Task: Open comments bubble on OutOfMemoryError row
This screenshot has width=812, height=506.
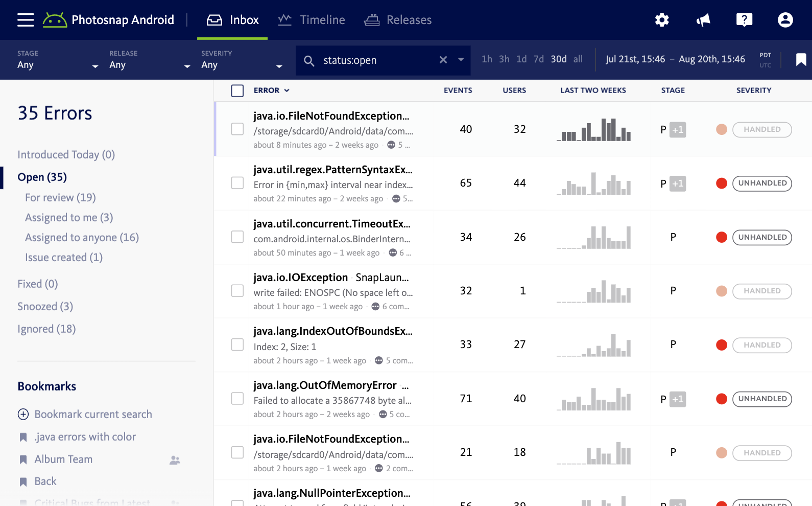Action: (x=383, y=415)
